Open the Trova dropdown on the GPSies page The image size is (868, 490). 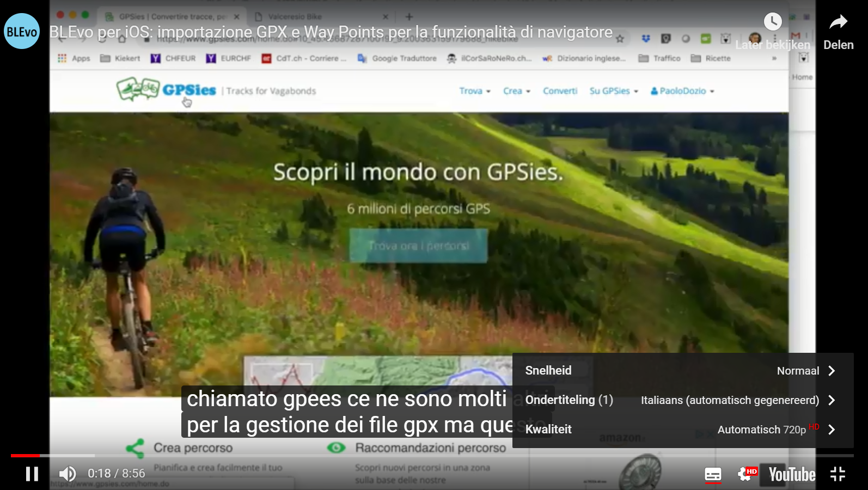tap(475, 91)
